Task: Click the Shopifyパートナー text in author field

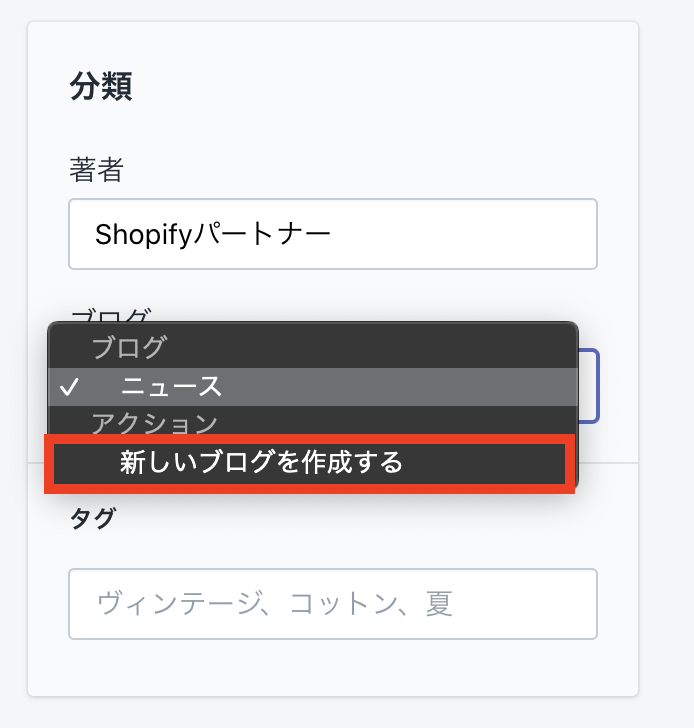Action: pos(212,234)
